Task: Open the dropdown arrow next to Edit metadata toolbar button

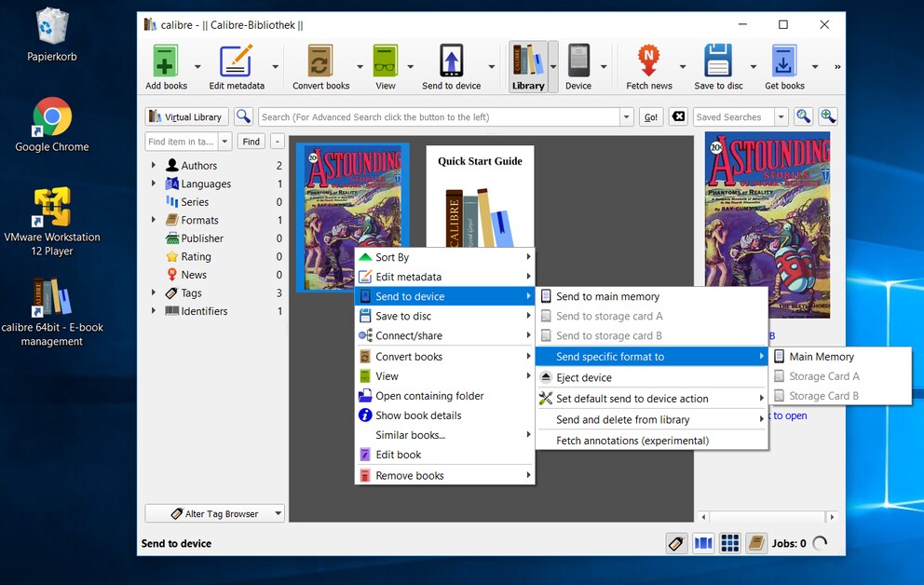Action: tap(275, 66)
